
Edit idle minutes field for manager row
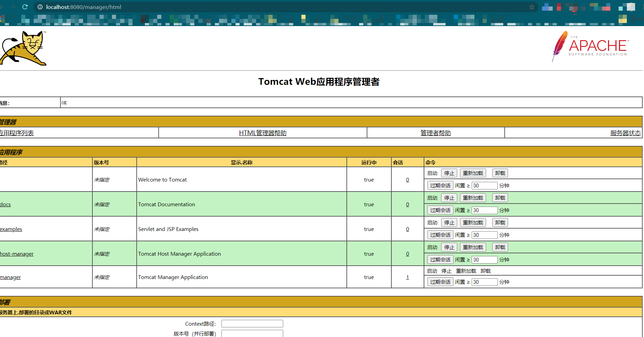tap(485, 282)
